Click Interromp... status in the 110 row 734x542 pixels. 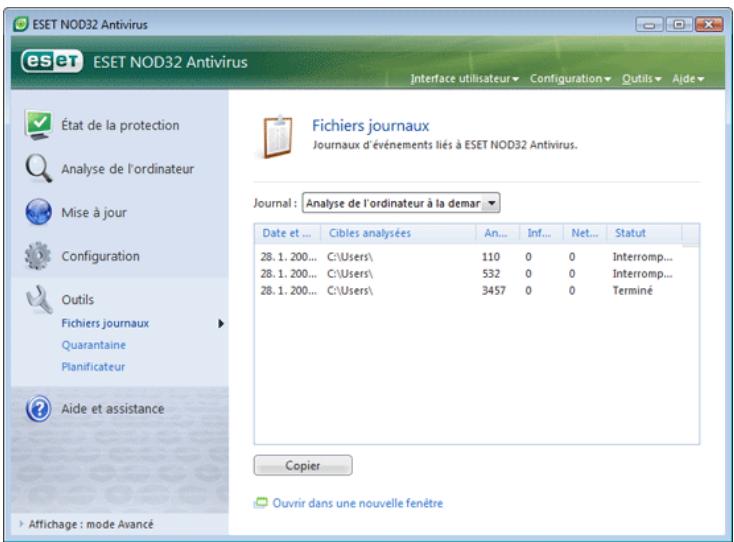tap(642, 256)
